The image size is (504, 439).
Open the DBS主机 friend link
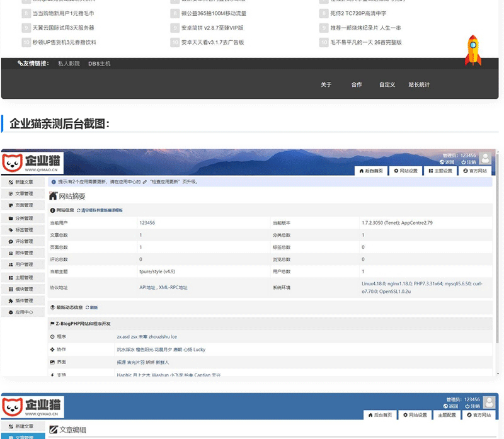coord(99,64)
